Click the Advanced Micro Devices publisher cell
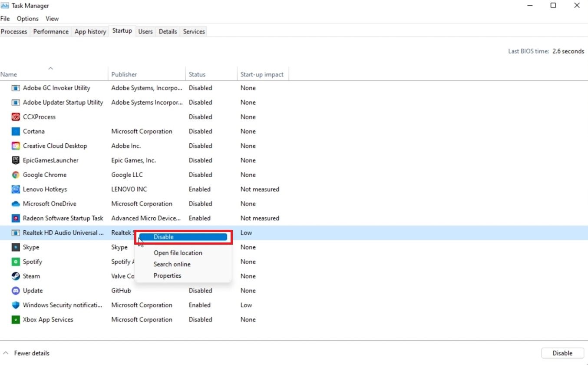The image size is (588, 365). pos(146,218)
